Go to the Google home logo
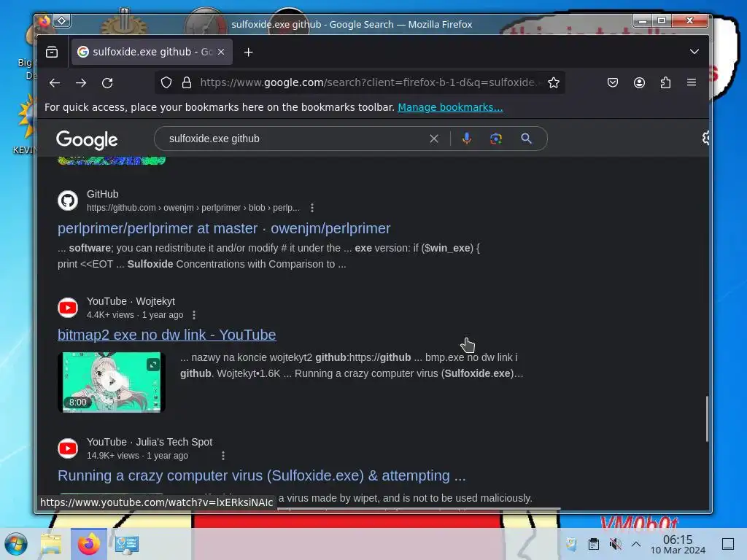This screenshot has height=560, width=747. coord(87,139)
